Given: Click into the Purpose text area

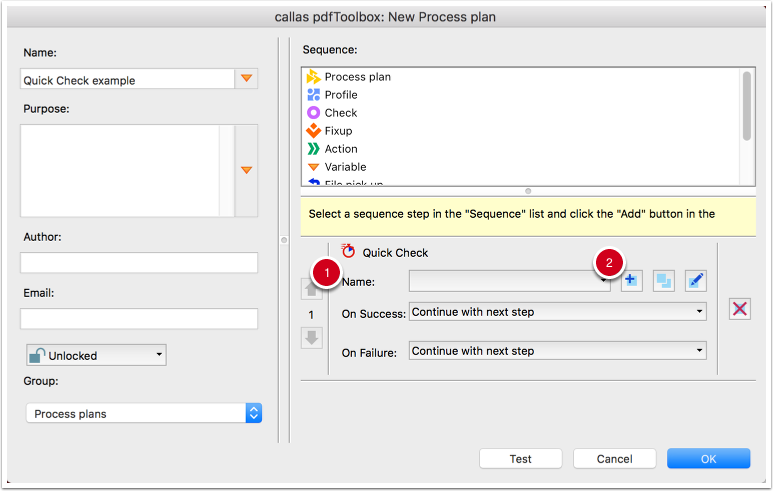Looking at the screenshot, I should point(120,171).
